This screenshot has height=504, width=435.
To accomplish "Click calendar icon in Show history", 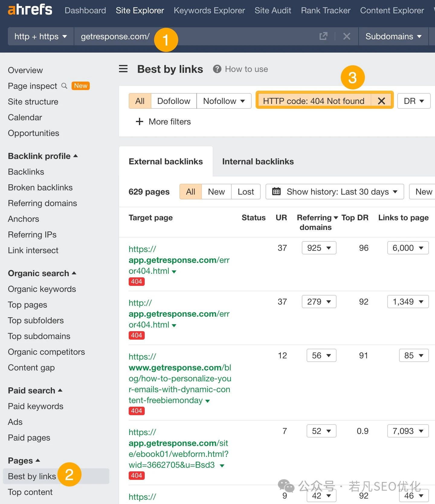I will (276, 192).
